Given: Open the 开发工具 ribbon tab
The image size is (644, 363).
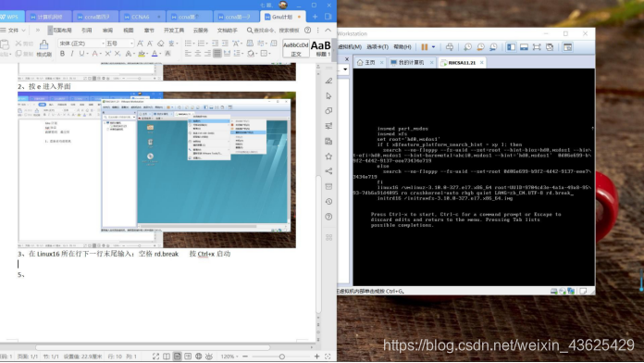Looking at the screenshot, I should point(174,31).
